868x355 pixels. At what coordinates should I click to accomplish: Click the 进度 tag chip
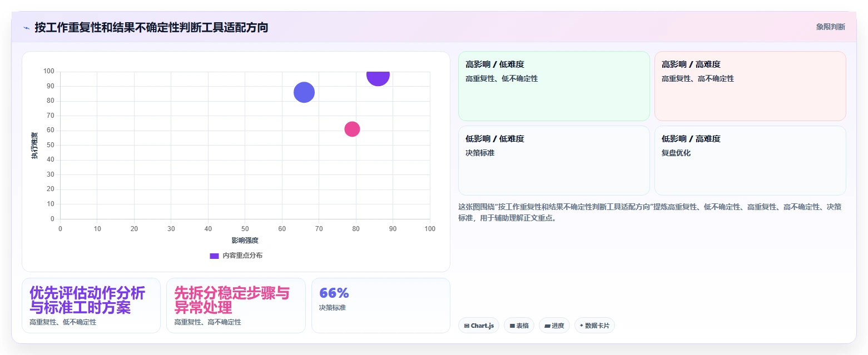554,326
